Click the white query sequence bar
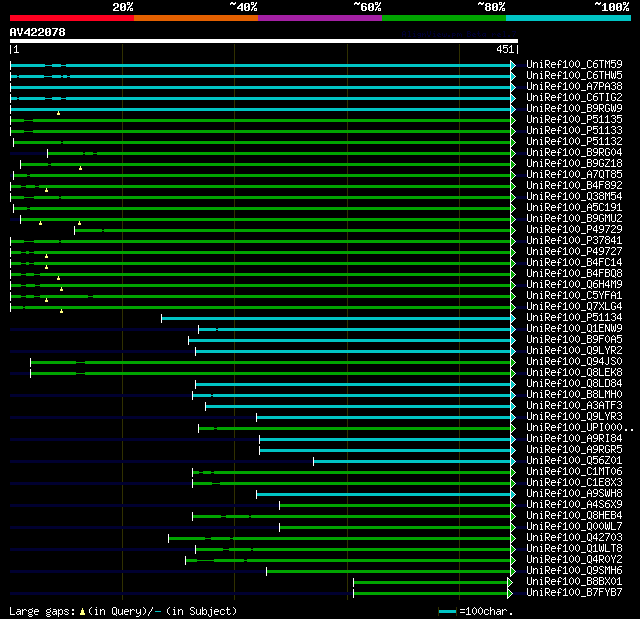The width and height of the screenshot is (640, 619). coord(264,41)
